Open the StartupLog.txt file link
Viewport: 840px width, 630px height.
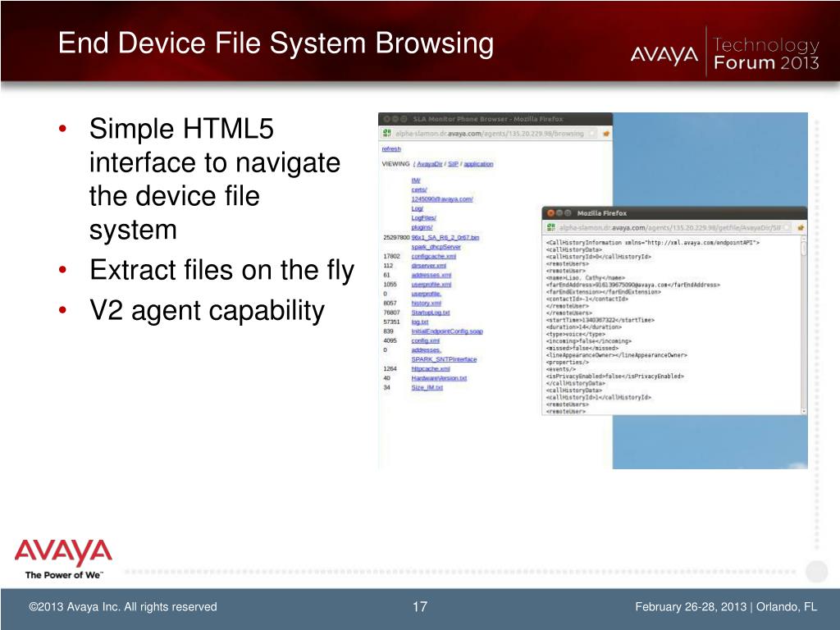[x=431, y=313]
